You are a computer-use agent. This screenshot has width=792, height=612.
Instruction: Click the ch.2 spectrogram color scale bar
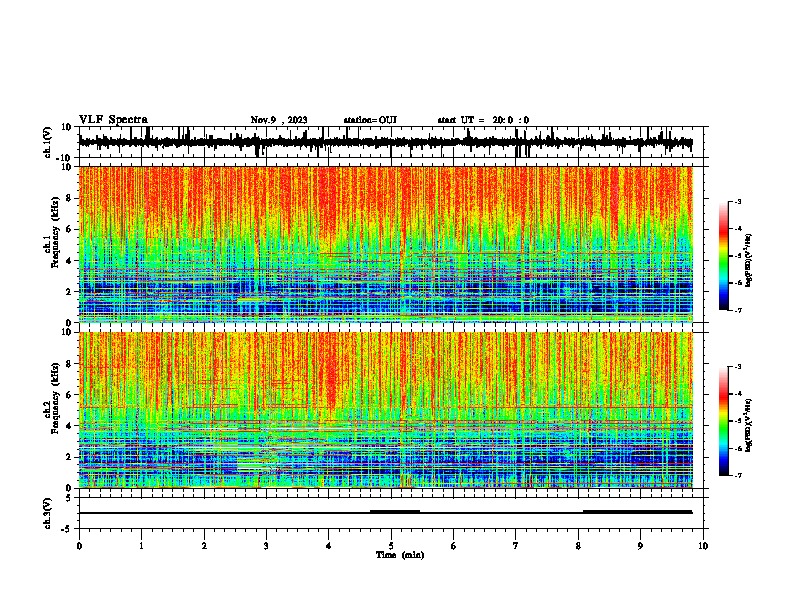[x=724, y=421]
